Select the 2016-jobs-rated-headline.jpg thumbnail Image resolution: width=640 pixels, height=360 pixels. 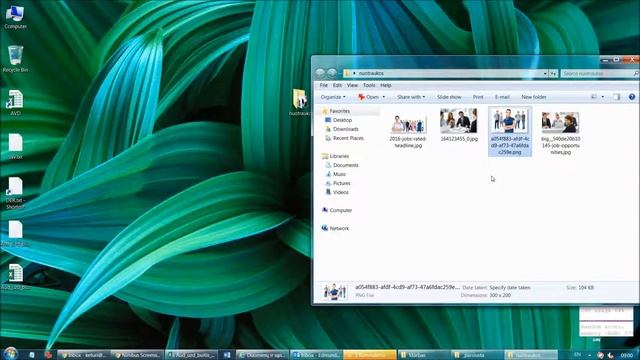408,124
